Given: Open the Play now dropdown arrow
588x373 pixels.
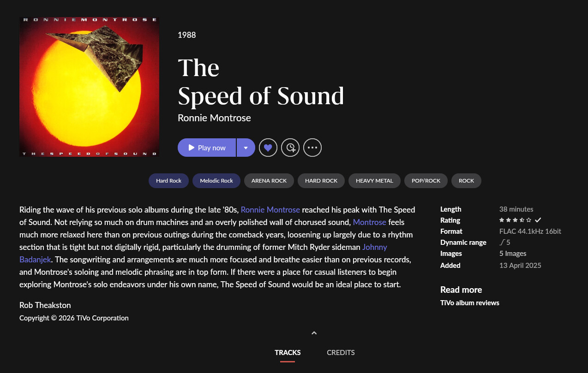Looking at the screenshot, I should point(246,148).
